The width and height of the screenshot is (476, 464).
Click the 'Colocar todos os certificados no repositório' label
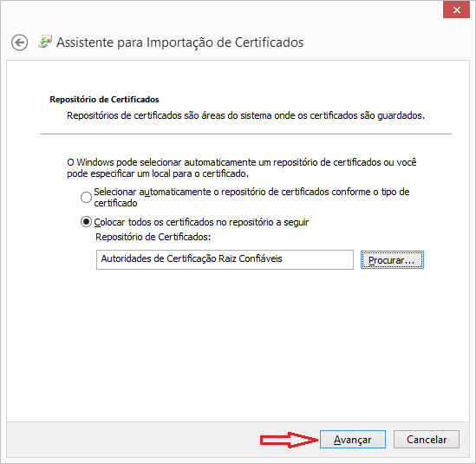(201, 222)
